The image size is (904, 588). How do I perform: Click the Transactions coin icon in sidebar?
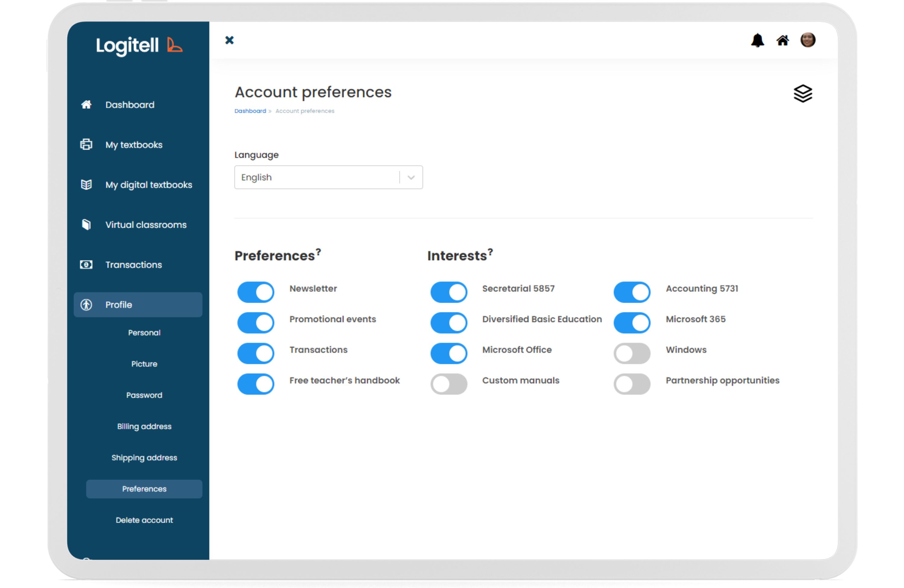point(86,264)
